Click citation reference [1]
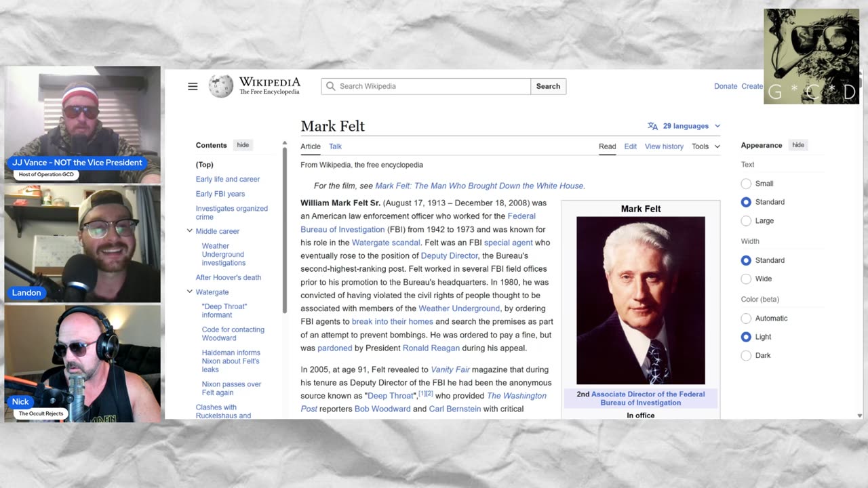This screenshot has width=868, height=488. 421,393
